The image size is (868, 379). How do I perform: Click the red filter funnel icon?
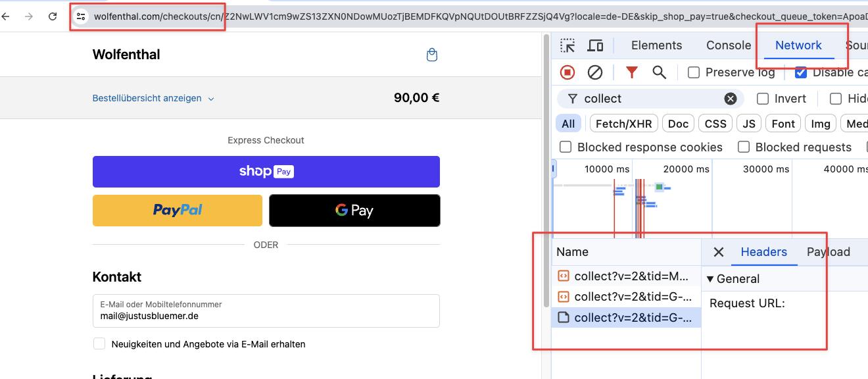pyautogui.click(x=631, y=72)
